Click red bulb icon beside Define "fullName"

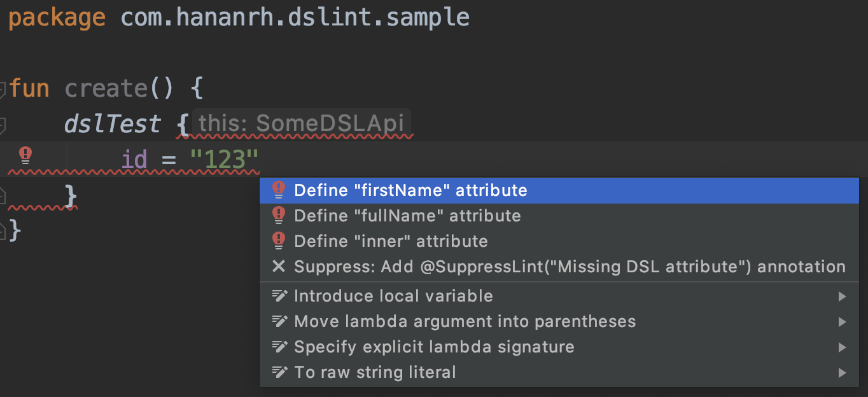click(278, 215)
